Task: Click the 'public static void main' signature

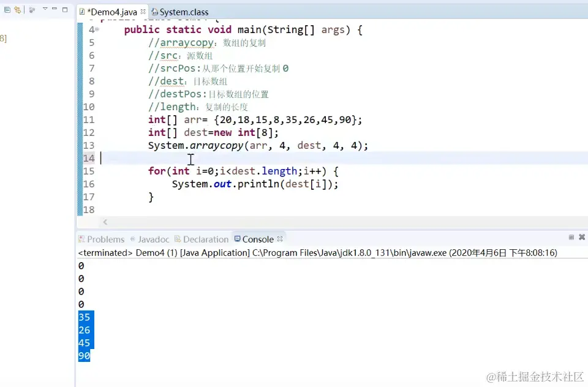Action: click(x=243, y=30)
